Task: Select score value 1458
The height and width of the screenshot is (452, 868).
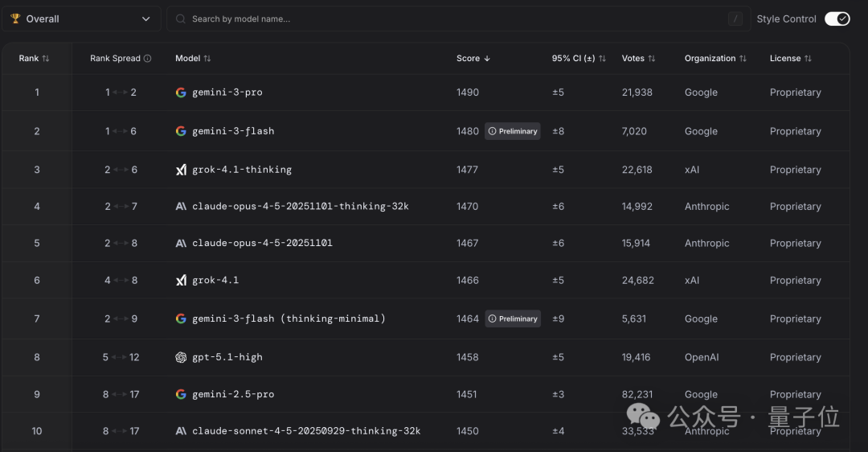Action: pos(468,357)
